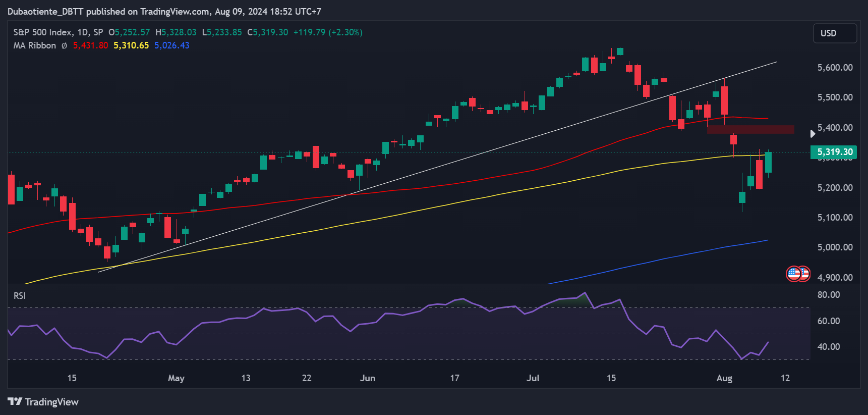Click the 1D interval label in legend
Image resolution: width=868 pixels, height=415 pixels.
[83, 32]
